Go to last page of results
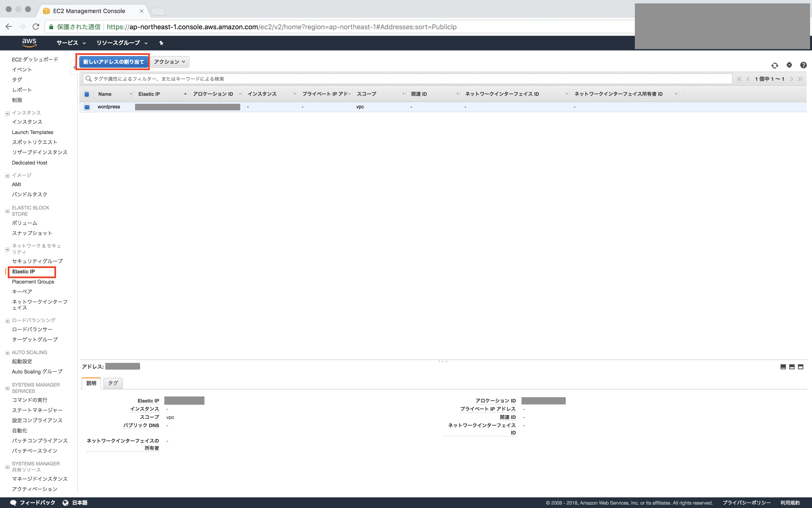Image resolution: width=812 pixels, height=508 pixels. click(800, 79)
